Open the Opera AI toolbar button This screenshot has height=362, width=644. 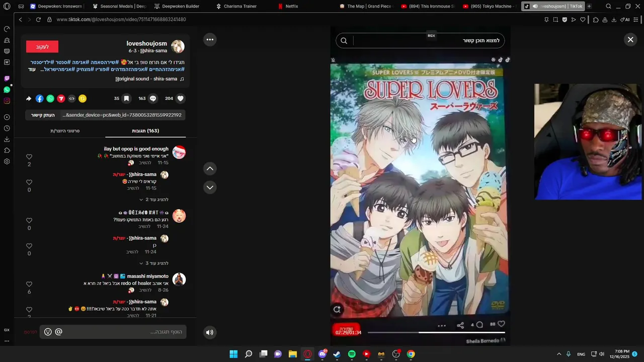625,20
